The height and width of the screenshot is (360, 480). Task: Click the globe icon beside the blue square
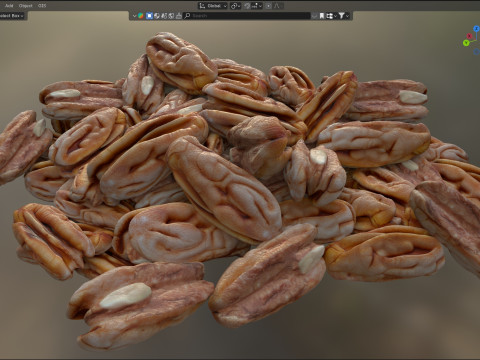tap(157, 16)
